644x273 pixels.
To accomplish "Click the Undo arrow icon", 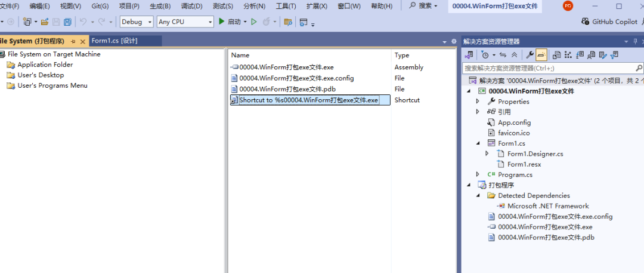I will click(83, 22).
